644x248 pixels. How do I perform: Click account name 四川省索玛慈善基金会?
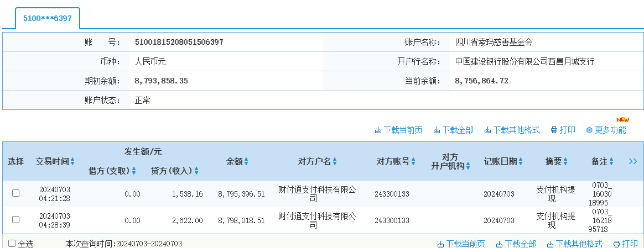(x=494, y=42)
